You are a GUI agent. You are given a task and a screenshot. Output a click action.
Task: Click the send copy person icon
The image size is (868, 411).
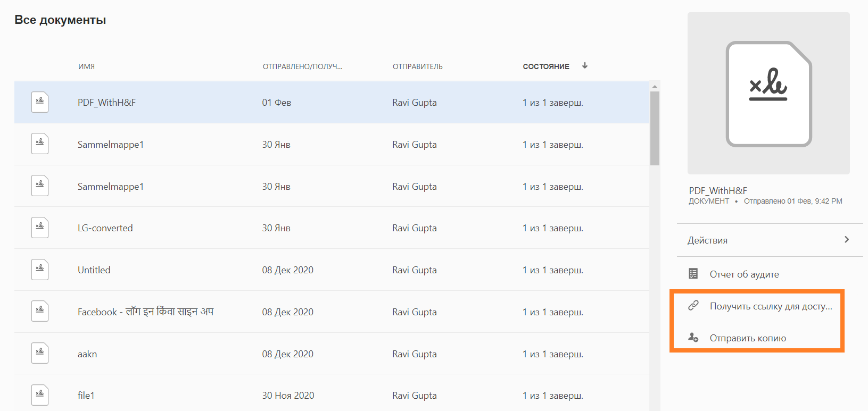point(693,338)
